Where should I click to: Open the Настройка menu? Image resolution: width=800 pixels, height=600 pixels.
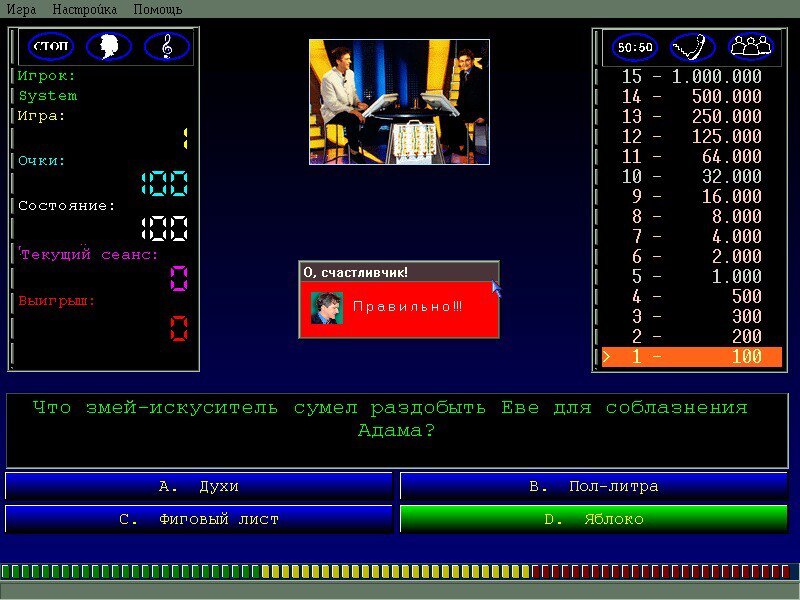[x=84, y=9]
